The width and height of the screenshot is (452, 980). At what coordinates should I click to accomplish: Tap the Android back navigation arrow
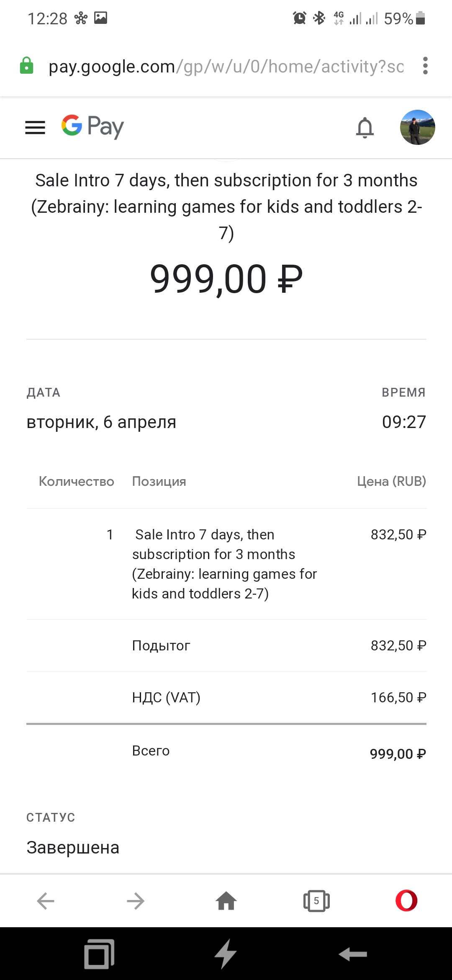353,954
